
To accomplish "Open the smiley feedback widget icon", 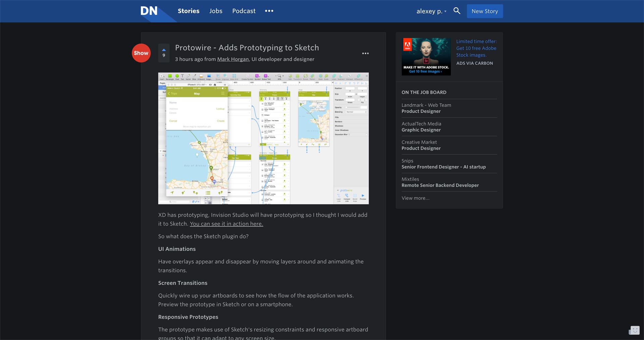I will (x=634, y=330).
